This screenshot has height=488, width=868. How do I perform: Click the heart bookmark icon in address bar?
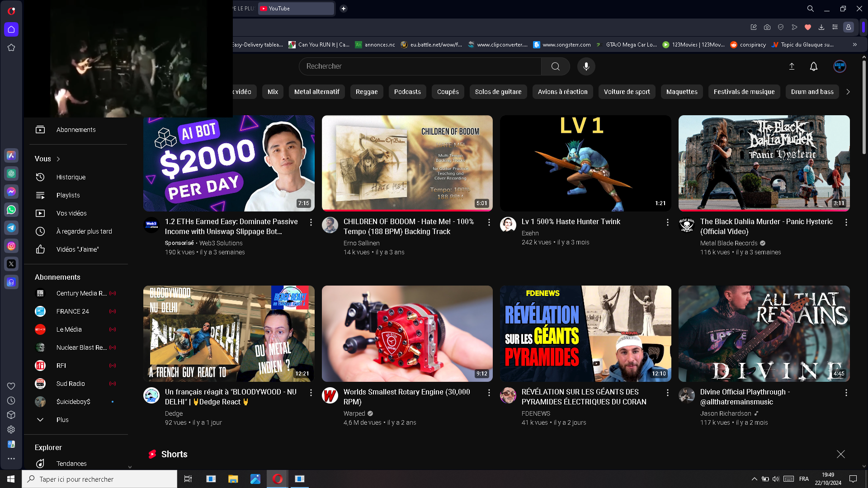tap(808, 27)
